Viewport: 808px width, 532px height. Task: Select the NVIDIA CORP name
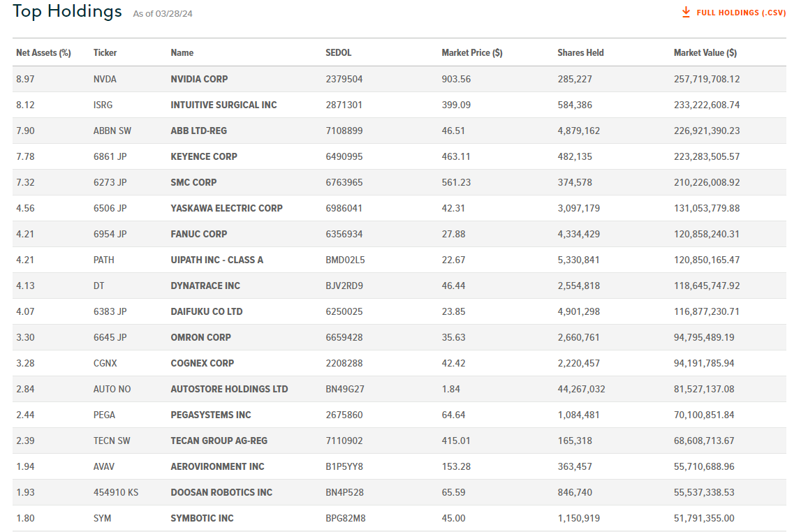pyautogui.click(x=200, y=79)
